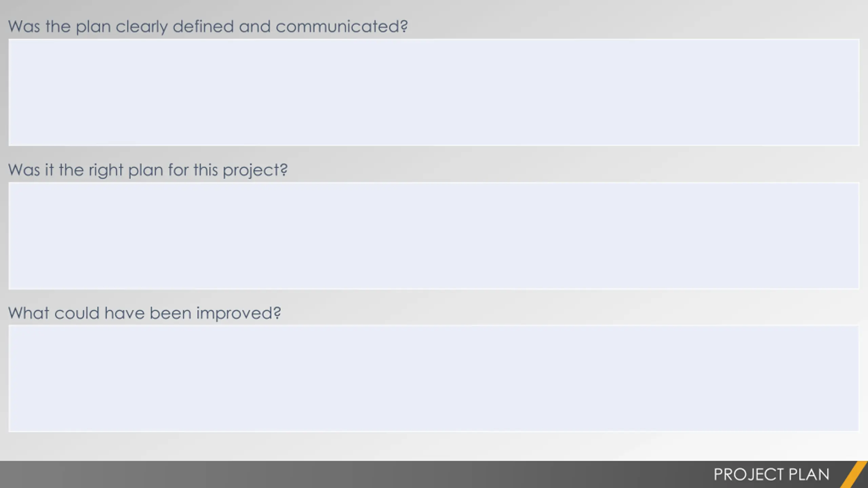Click the word 'improved?' in third question
The height and width of the screenshot is (488, 868).
click(x=239, y=313)
